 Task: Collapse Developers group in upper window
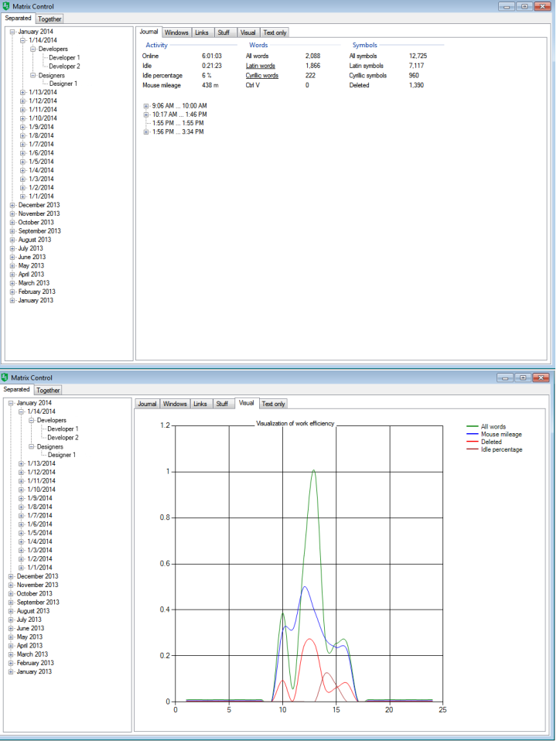(33, 50)
